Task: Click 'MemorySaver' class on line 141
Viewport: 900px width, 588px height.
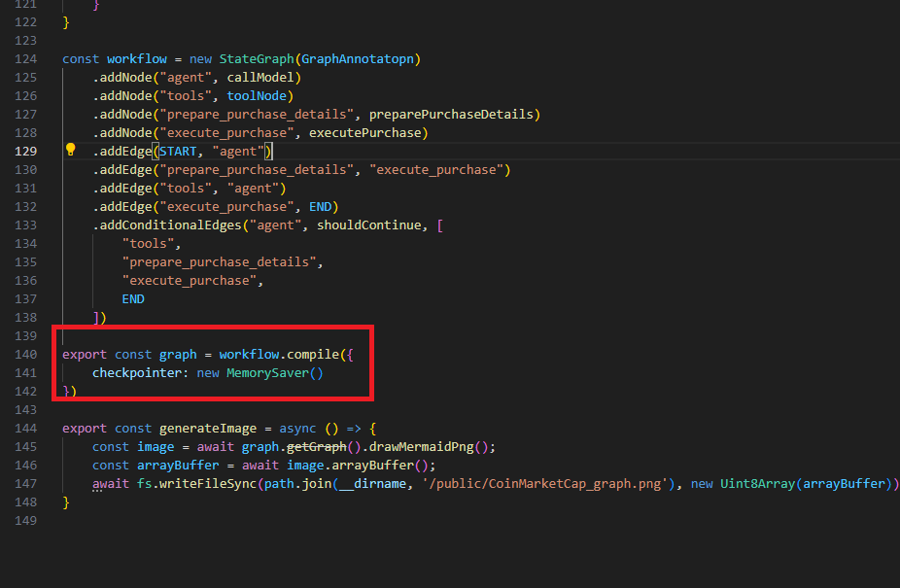Action: click(267, 373)
